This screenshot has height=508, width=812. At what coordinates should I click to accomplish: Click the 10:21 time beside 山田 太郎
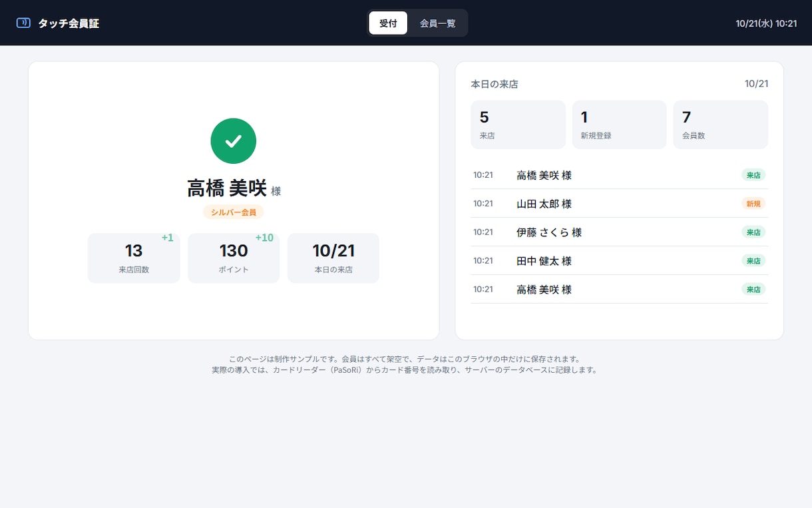[x=483, y=204]
